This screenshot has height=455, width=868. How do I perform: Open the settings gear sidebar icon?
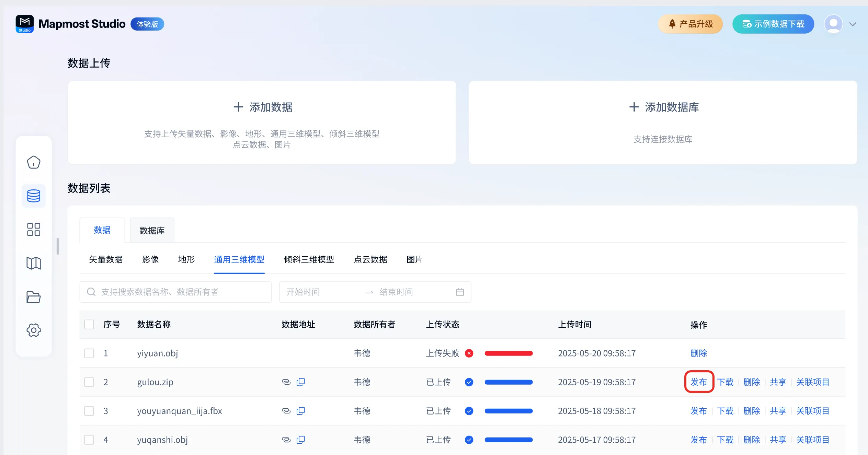(34, 330)
